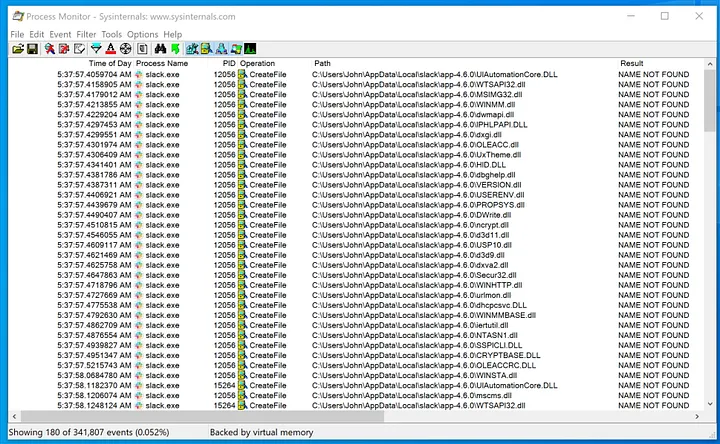Click the Result column header

(632, 63)
